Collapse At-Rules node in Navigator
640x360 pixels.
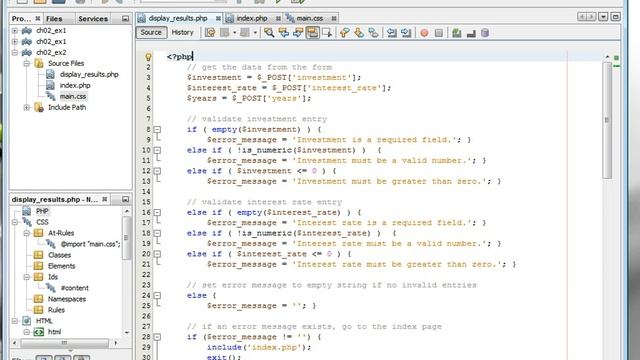[27, 233]
